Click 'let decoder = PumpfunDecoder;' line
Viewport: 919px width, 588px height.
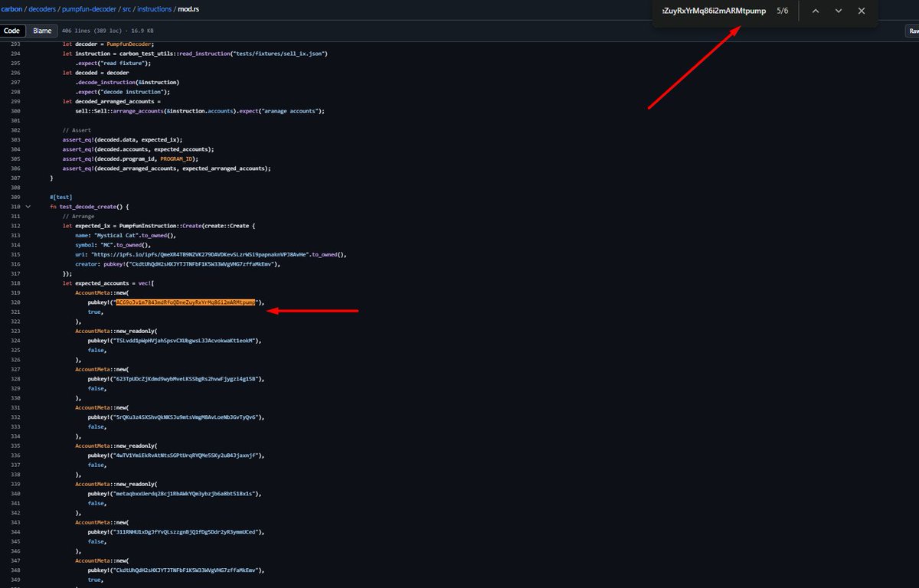[106, 45]
